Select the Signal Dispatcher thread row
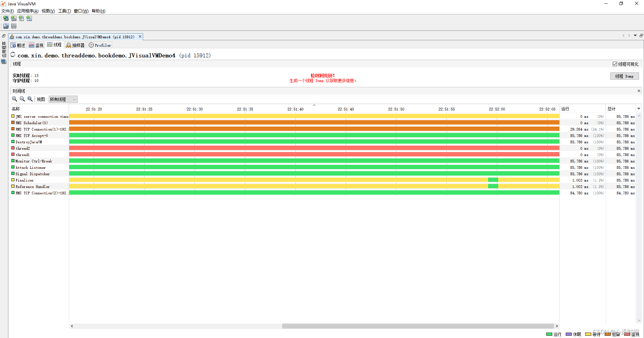 (323, 174)
